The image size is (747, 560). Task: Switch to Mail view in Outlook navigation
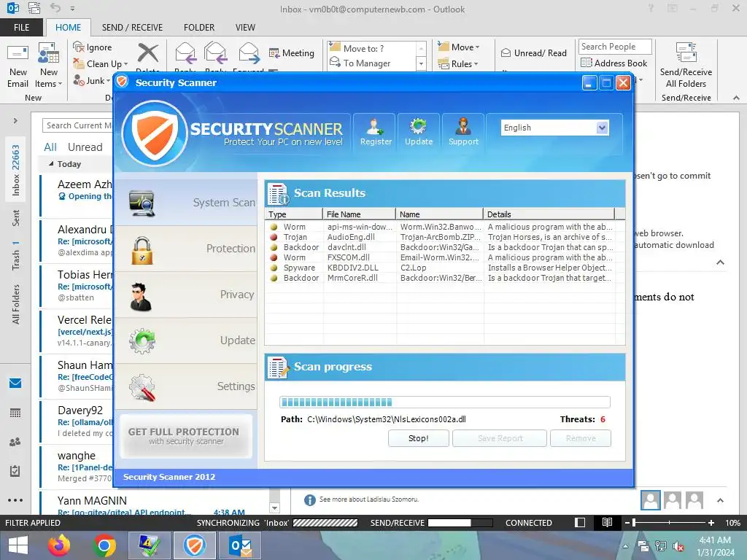[x=15, y=383]
